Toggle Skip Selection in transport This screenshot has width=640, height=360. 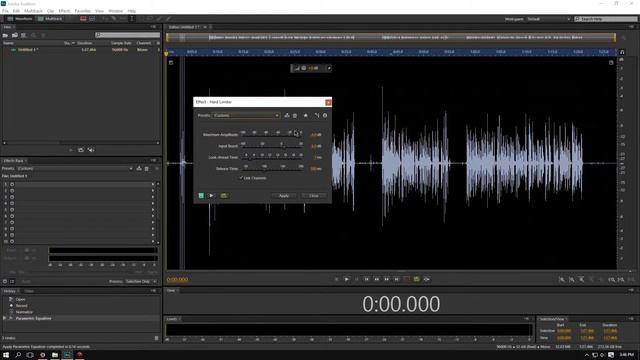tap(427, 280)
